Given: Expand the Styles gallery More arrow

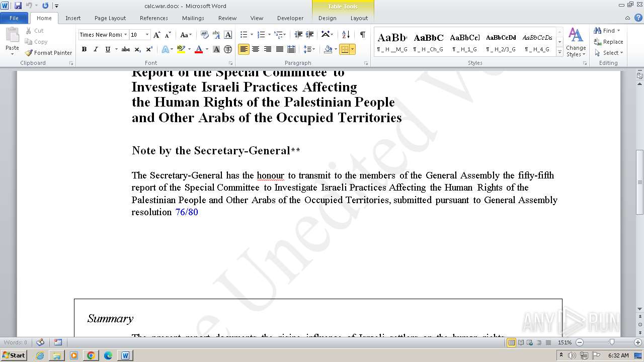Looking at the screenshot, I should point(559,52).
